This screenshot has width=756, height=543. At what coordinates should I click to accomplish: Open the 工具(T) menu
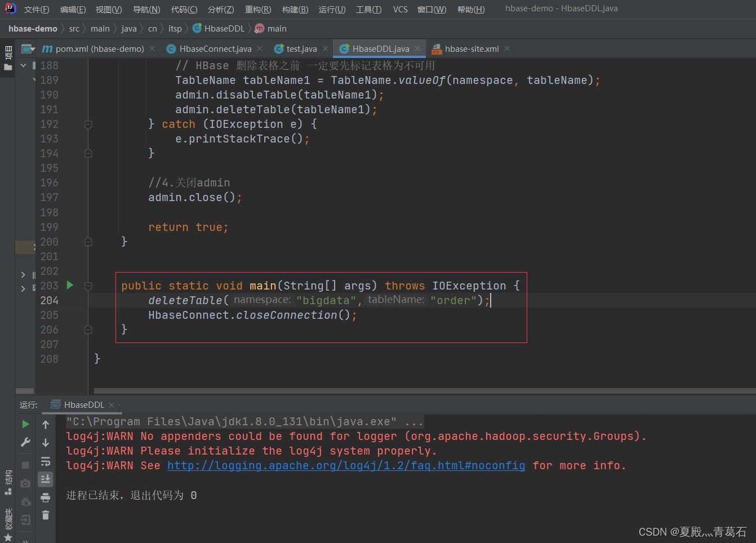(x=369, y=10)
